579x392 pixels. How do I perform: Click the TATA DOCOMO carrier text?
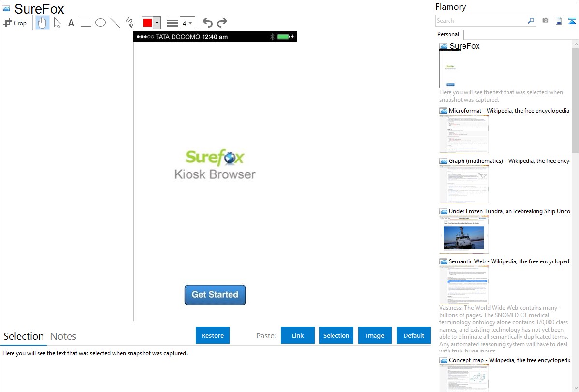[x=178, y=37]
